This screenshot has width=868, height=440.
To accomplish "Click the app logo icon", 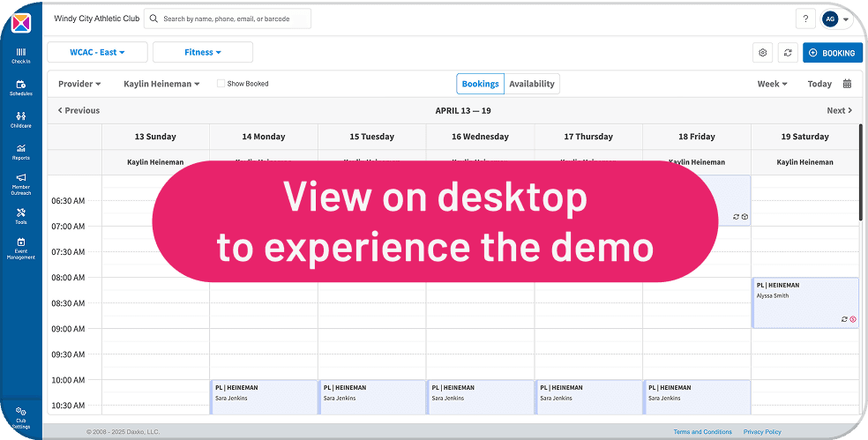I will (21, 23).
